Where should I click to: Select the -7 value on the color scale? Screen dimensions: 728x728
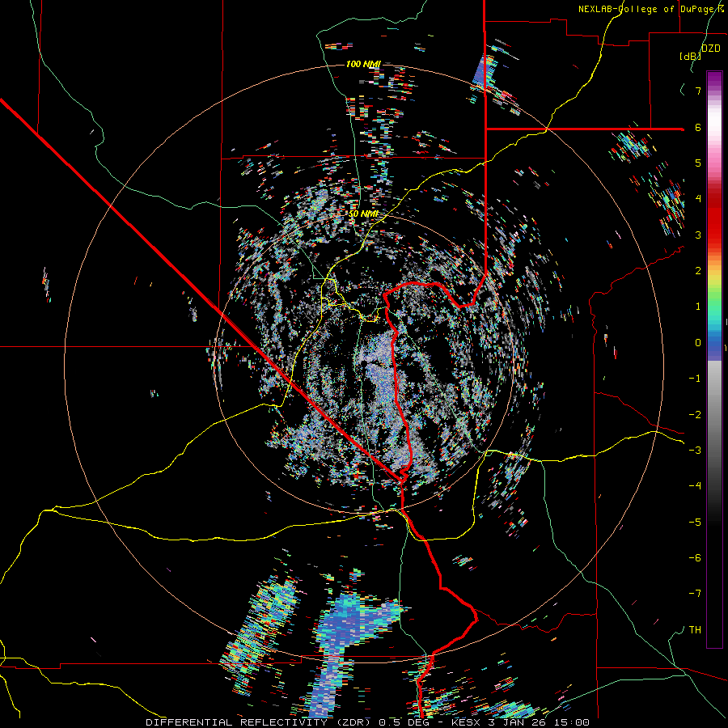(695, 594)
